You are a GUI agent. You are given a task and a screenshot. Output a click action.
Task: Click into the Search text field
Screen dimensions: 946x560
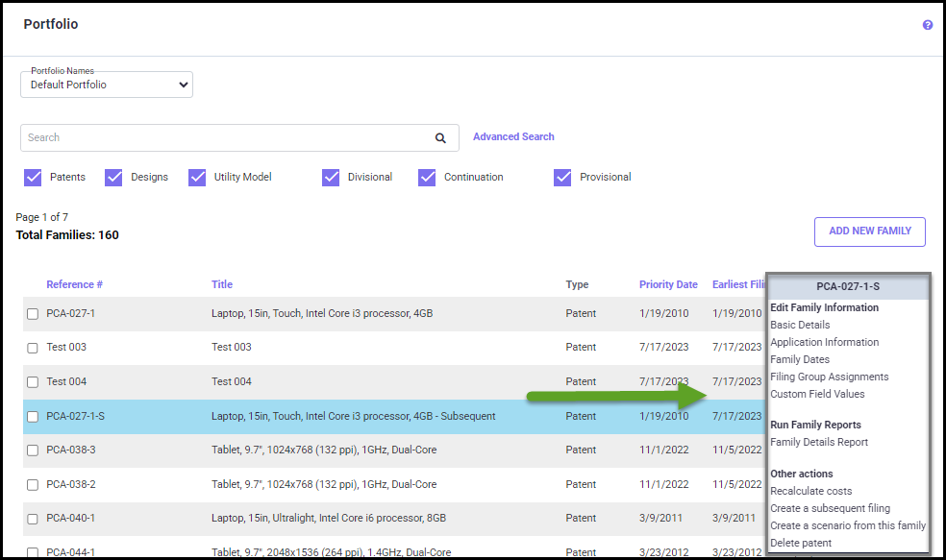coord(221,138)
